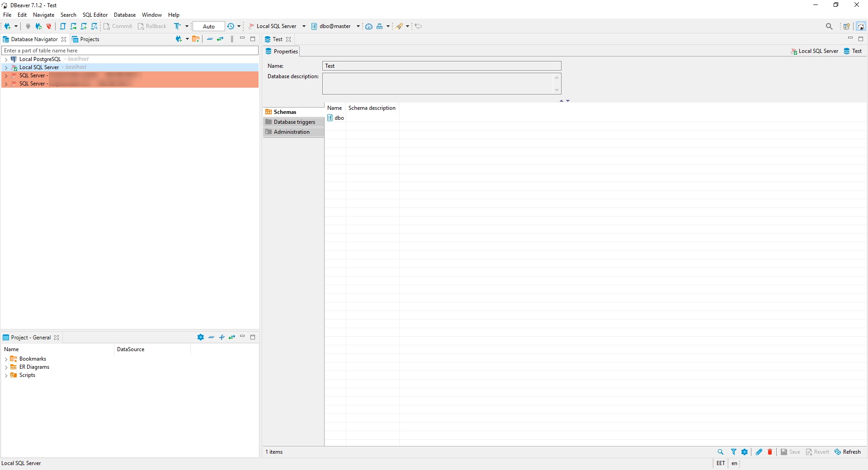Expand the Local PostgreSQL connection node
The height and width of the screenshot is (470, 868).
[x=6, y=59]
